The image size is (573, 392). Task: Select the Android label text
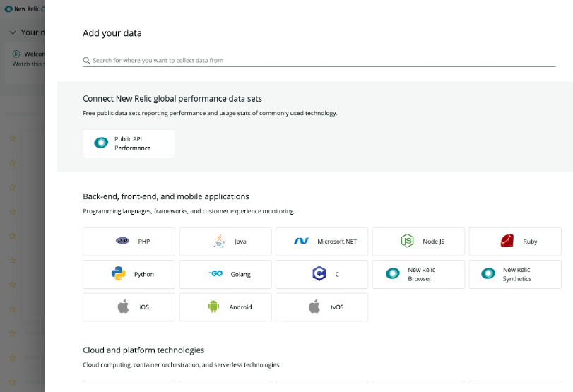click(240, 307)
